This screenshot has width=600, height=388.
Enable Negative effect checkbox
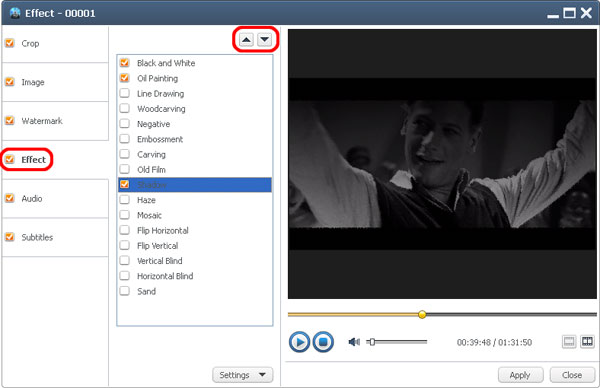[124, 123]
